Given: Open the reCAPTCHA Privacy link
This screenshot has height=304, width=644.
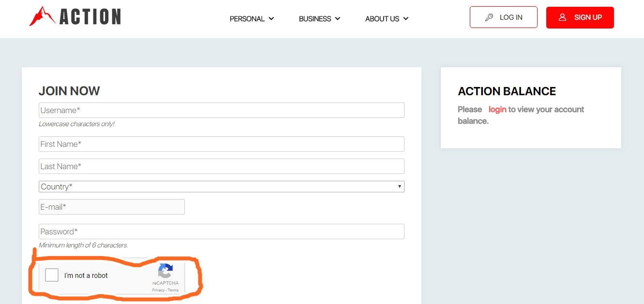Looking at the screenshot, I should coord(158,290).
